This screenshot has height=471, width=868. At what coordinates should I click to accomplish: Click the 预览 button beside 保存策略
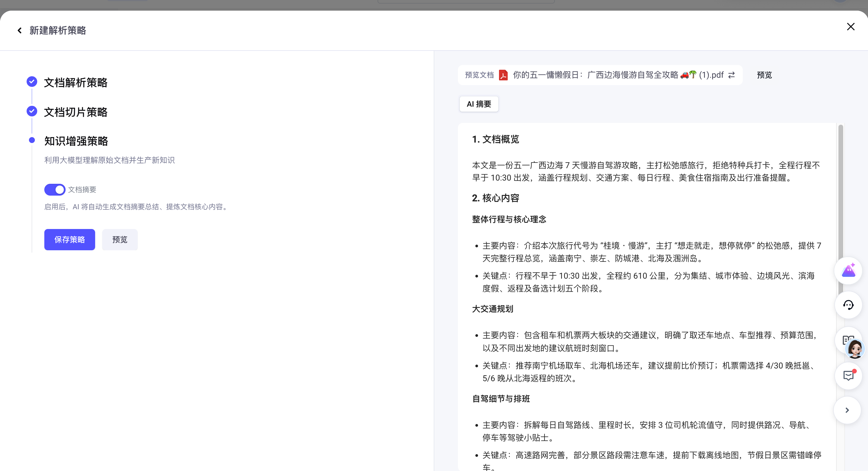[120, 240]
